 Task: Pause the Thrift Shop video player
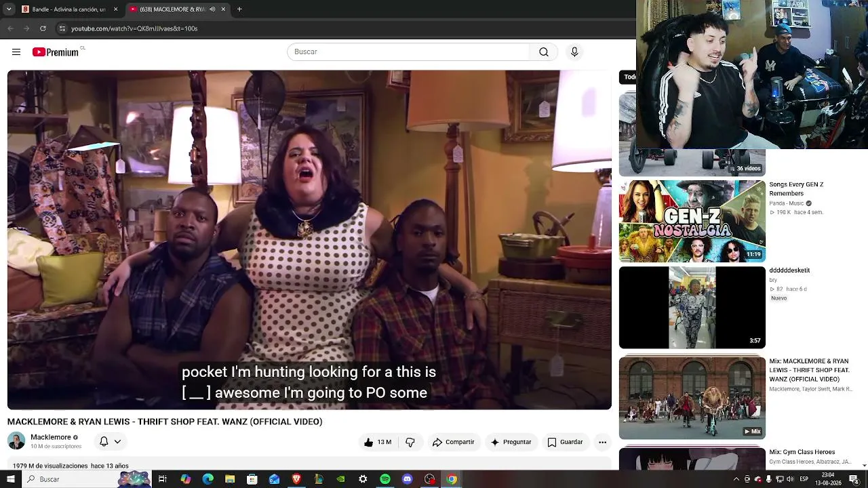(309, 240)
